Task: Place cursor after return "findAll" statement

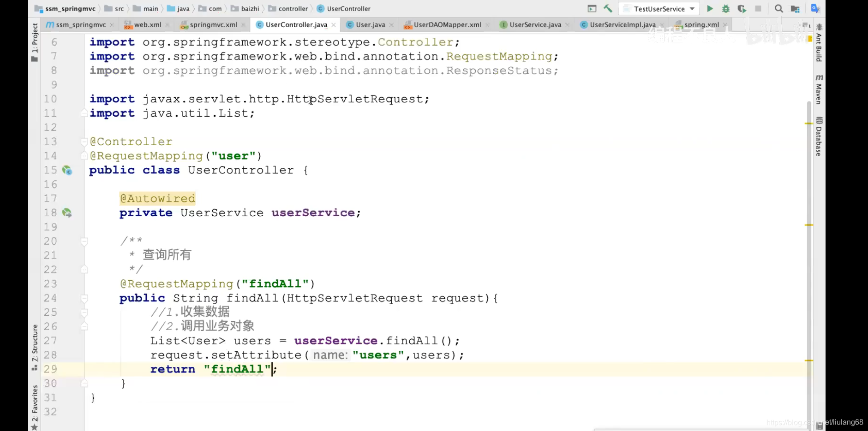Action: (277, 369)
